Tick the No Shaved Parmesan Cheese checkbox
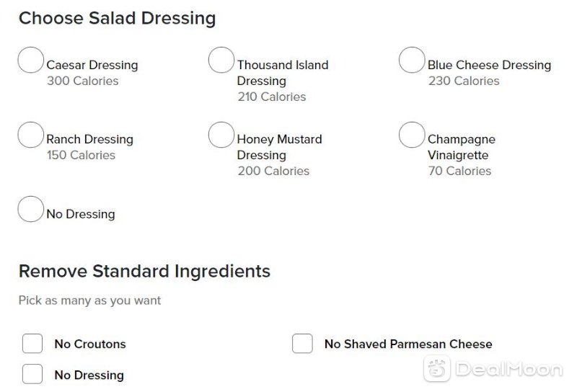 [302, 344]
